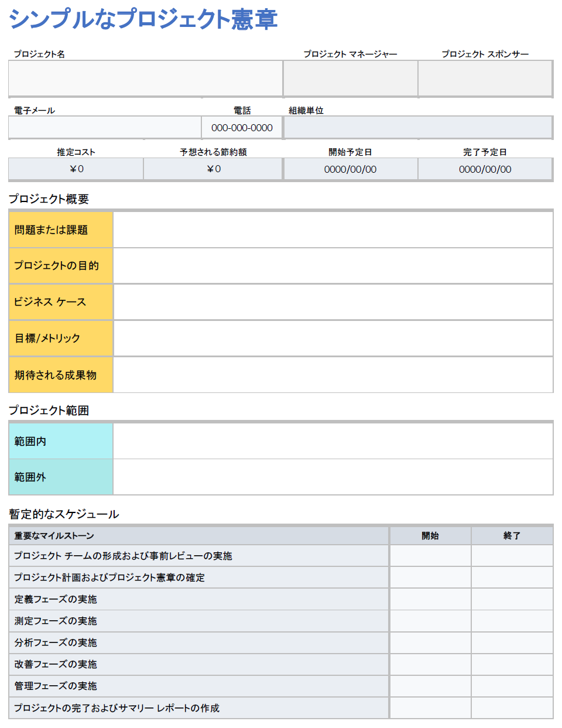
Task: Click the 予想される節約額 value cell
Action: pyautogui.click(x=213, y=169)
